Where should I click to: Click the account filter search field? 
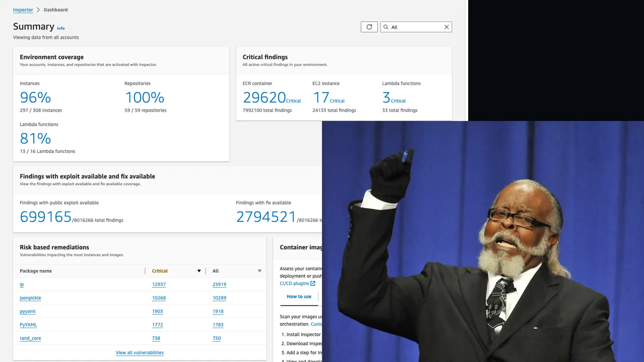pyautogui.click(x=416, y=27)
